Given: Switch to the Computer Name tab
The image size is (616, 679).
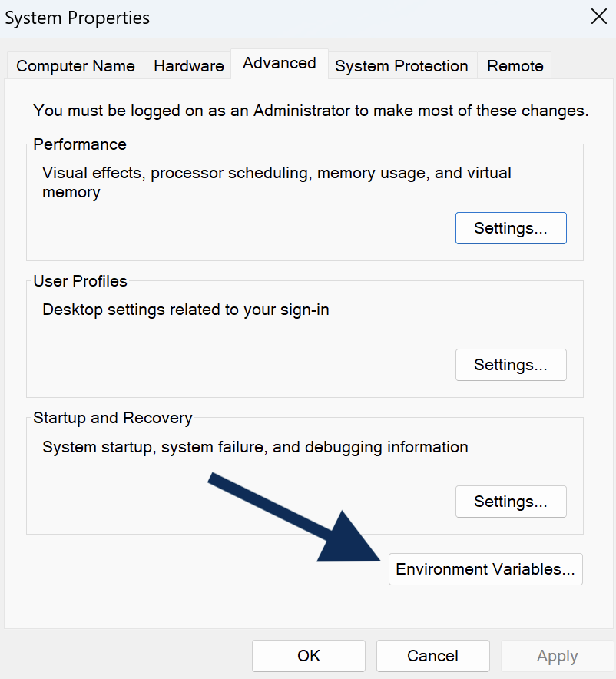Looking at the screenshot, I should 75,66.
